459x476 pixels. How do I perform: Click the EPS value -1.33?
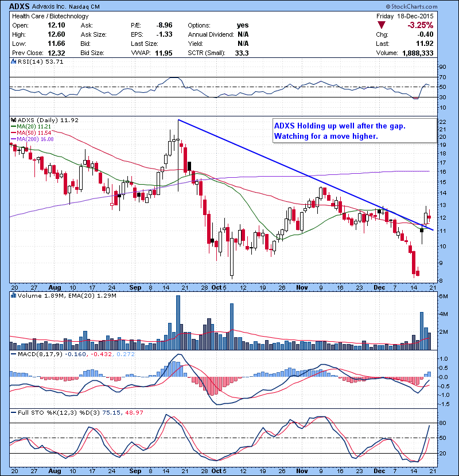[x=164, y=34]
